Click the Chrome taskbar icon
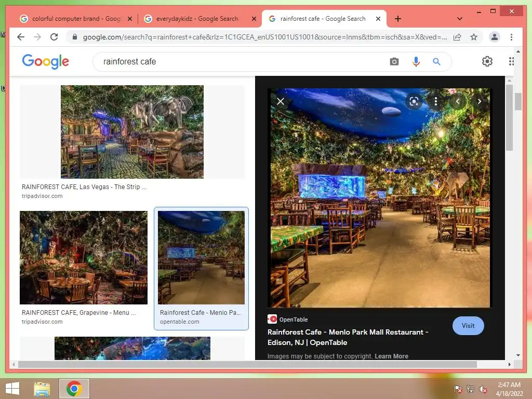 tap(74, 389)
